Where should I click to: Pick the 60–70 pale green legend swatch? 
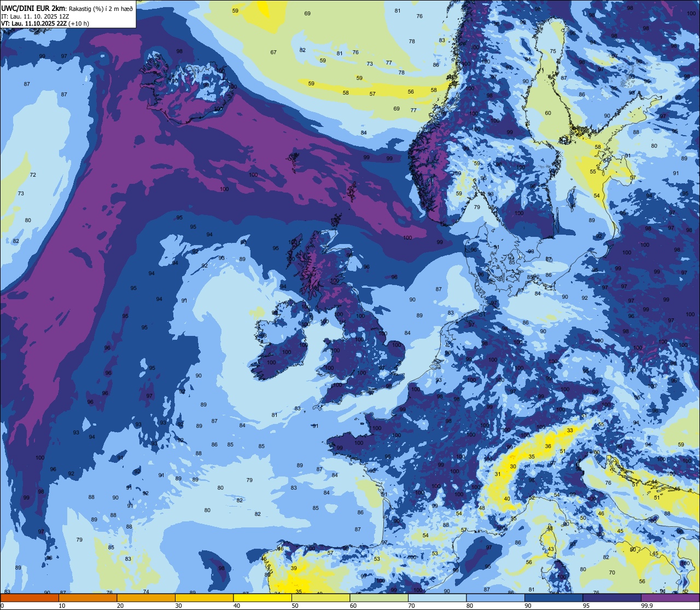click(x=379, y=598)
